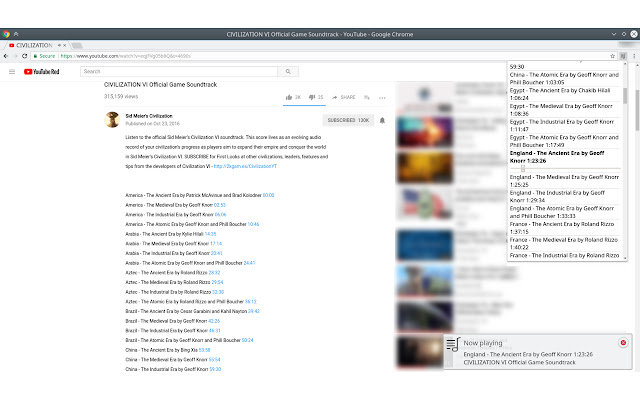Image resolution: width=640 pixels, height=400 pixels.
Task: Open the Add to playlist icon
Action: click(x=367, y=97)
